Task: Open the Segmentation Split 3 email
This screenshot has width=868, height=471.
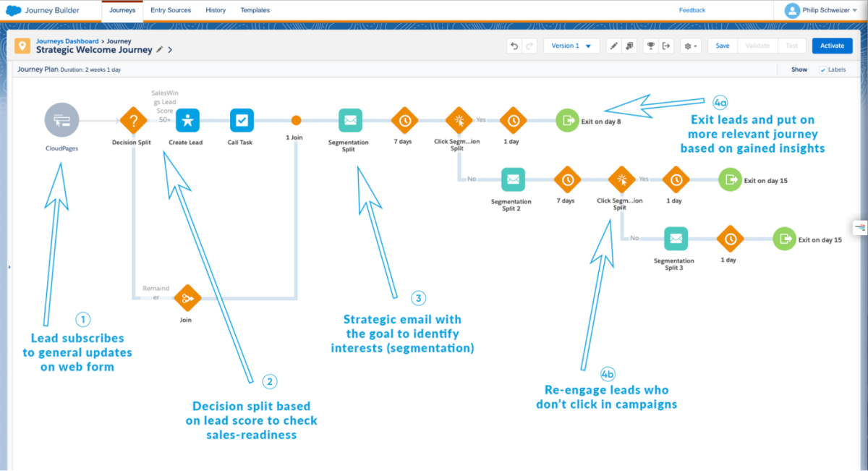Action: click(x=675, y=238)
